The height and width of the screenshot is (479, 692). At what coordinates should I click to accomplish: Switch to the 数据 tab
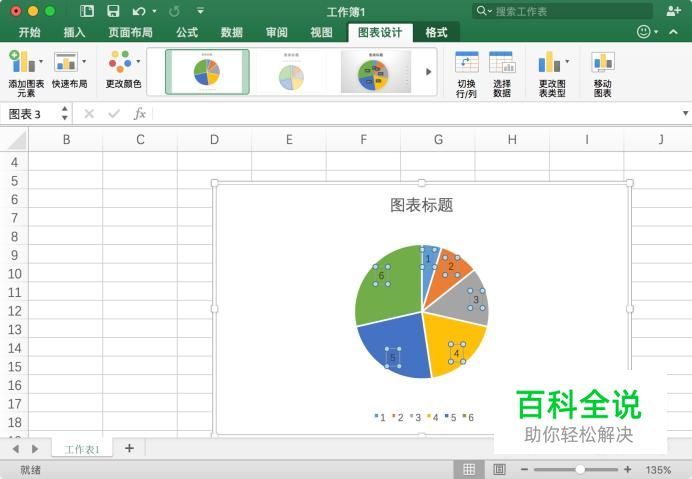232,32
